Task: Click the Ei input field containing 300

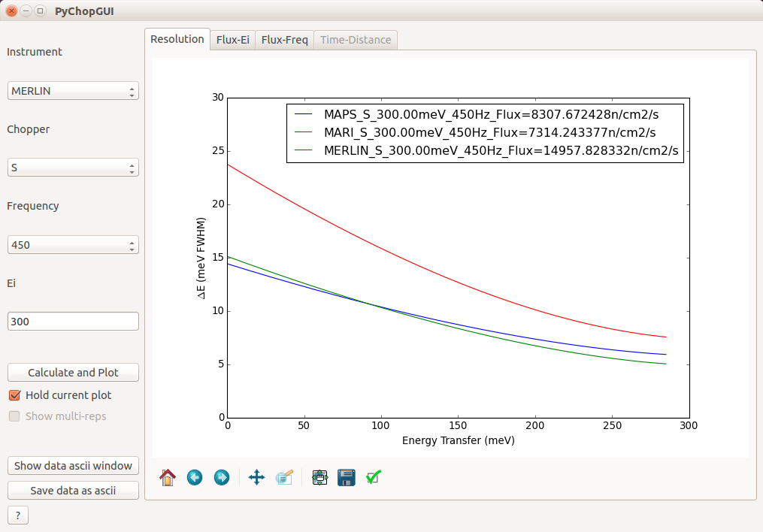Action: [x=73, y=322]
